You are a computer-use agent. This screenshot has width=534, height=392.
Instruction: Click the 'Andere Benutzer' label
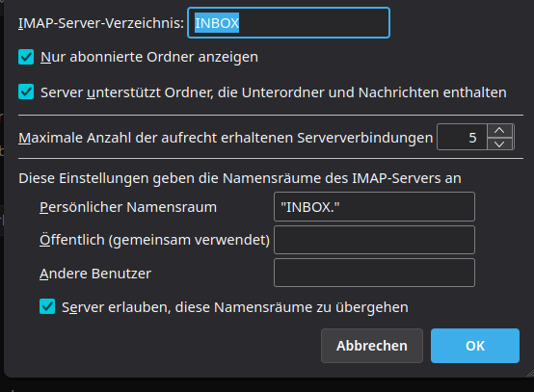click(x=95, y=274)
